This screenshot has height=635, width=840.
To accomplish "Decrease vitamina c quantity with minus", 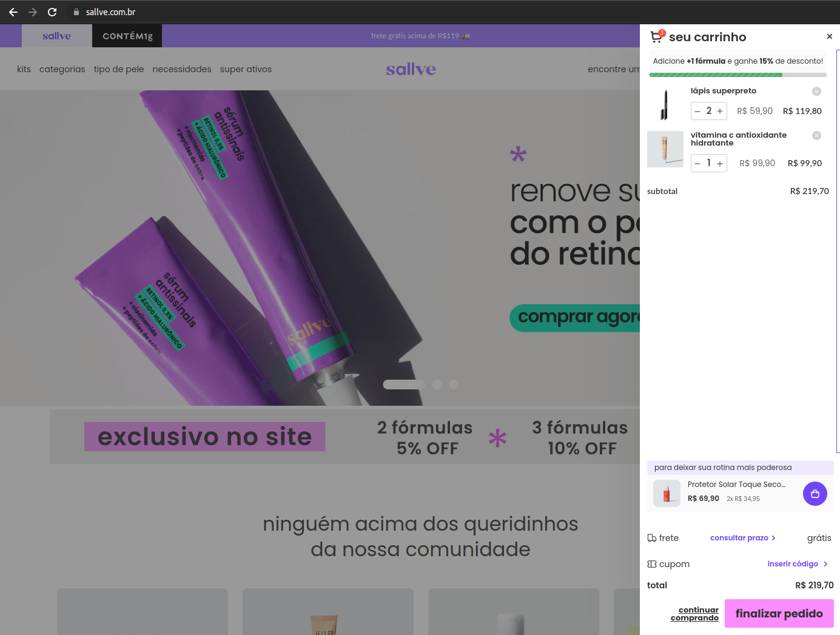I will pyautogui.click(x=697, y=163).
